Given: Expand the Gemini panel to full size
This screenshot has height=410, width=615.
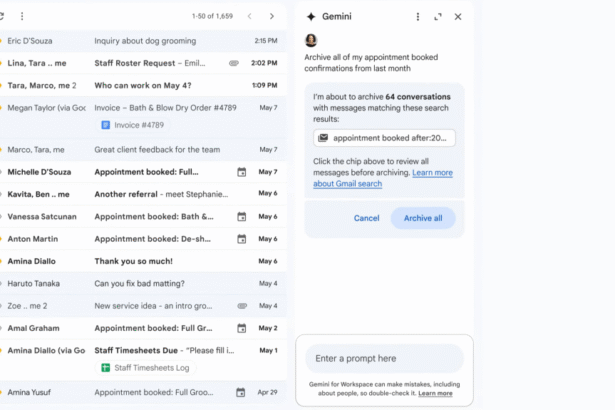Looking at the screenshot, I should coord(438,16).
